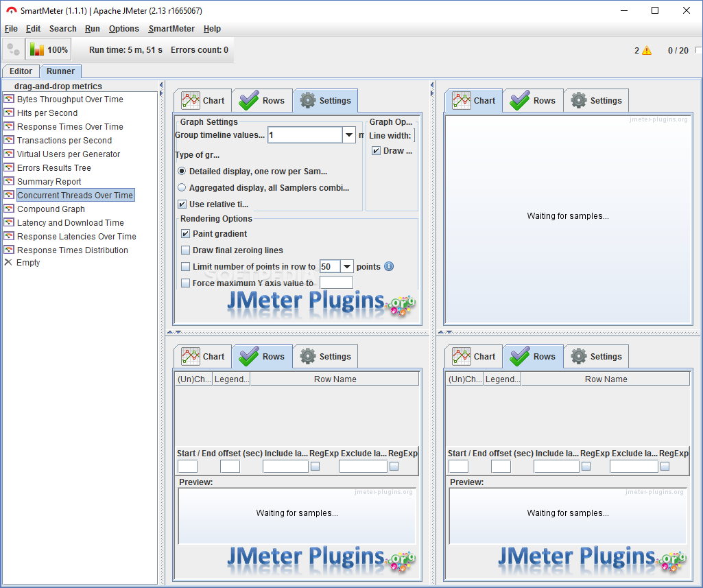Viewport: 703px width, 588px height.
Task: Open Chart tab in bottom-right panel
Action: (474, 357)
